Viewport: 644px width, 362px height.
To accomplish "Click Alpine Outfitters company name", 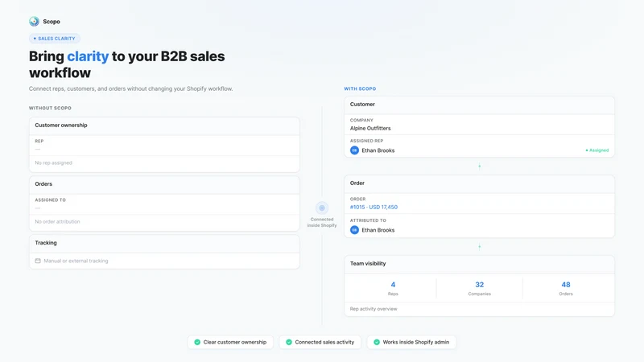I will pyautogui.click(x=370, y=129).
